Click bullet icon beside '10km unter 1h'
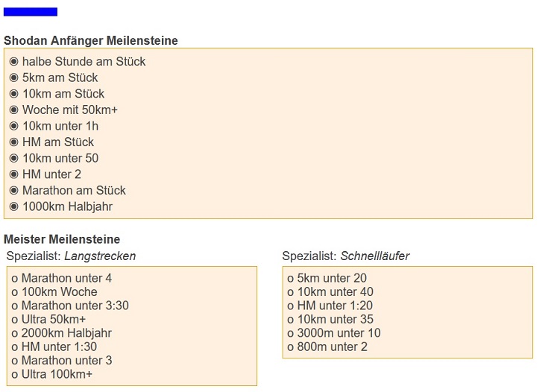 13,126
